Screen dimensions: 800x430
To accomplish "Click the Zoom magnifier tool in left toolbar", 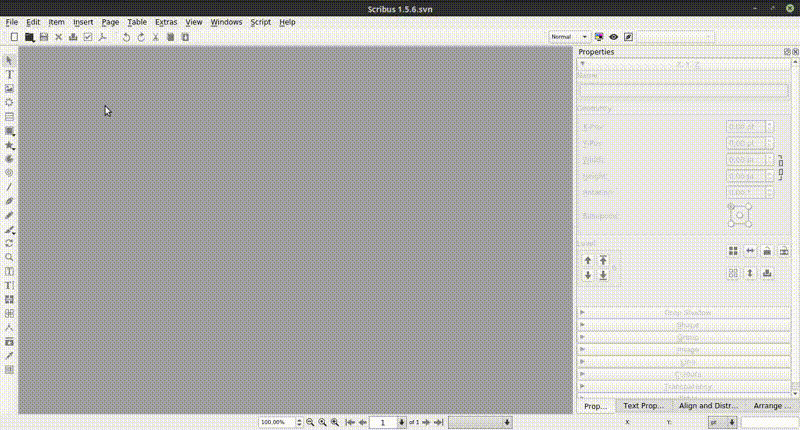I will point(10,257).
